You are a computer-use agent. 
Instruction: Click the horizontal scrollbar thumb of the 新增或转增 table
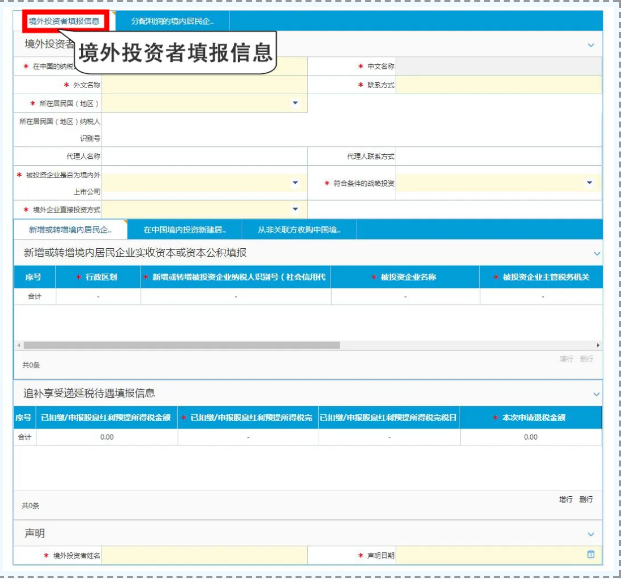click(x=182, y=345)
